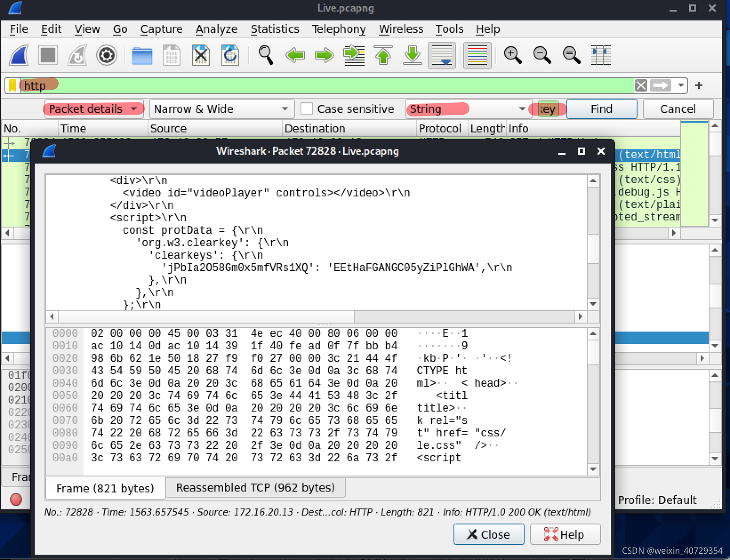Open the Find a packet magnifier
Image resolution: width=730 pixels, height=560 pixels.
coord(266,56)
